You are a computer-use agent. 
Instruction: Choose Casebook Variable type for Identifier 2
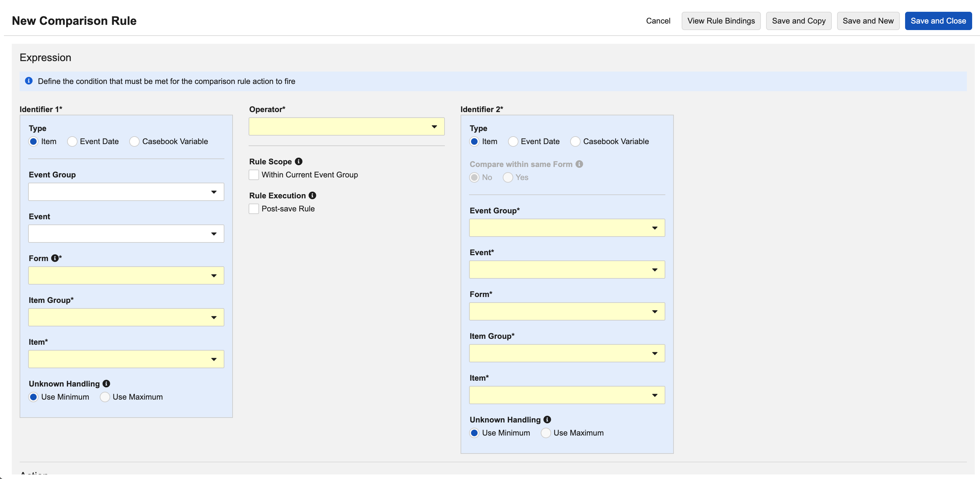575,141
